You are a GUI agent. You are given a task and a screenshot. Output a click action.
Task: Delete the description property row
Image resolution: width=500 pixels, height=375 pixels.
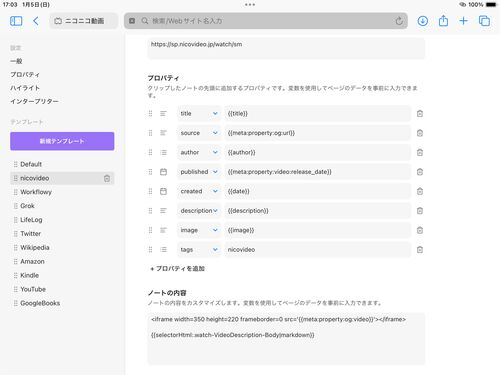(x=420, y=211)
